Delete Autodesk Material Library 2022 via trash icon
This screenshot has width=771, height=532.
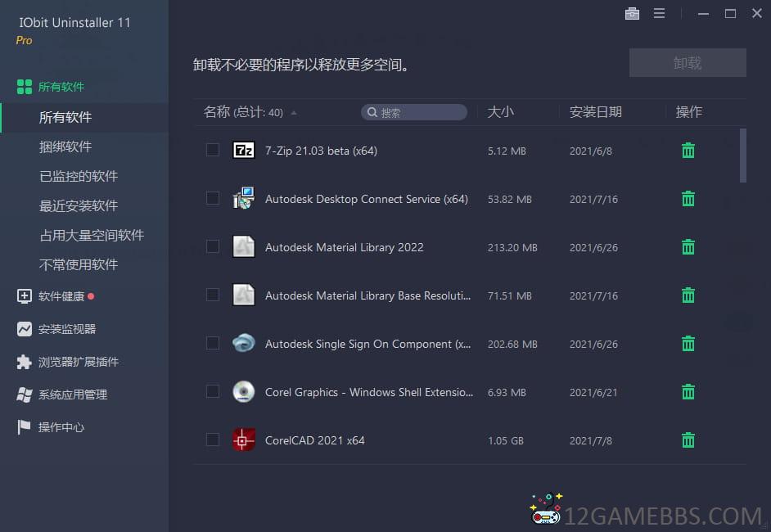[x=688, y=247]
